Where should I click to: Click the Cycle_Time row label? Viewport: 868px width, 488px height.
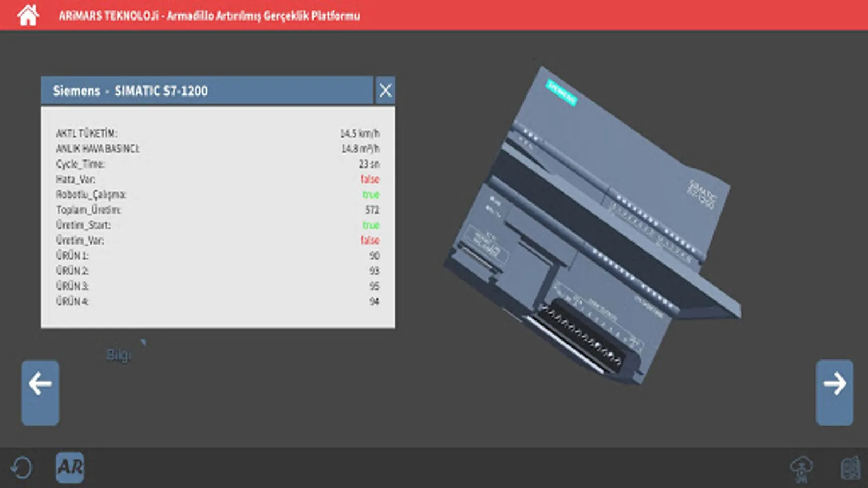click(80, 164)
